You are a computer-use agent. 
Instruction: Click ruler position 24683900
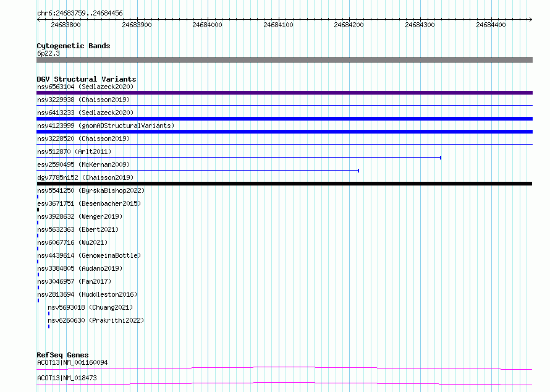pos(137,25)
